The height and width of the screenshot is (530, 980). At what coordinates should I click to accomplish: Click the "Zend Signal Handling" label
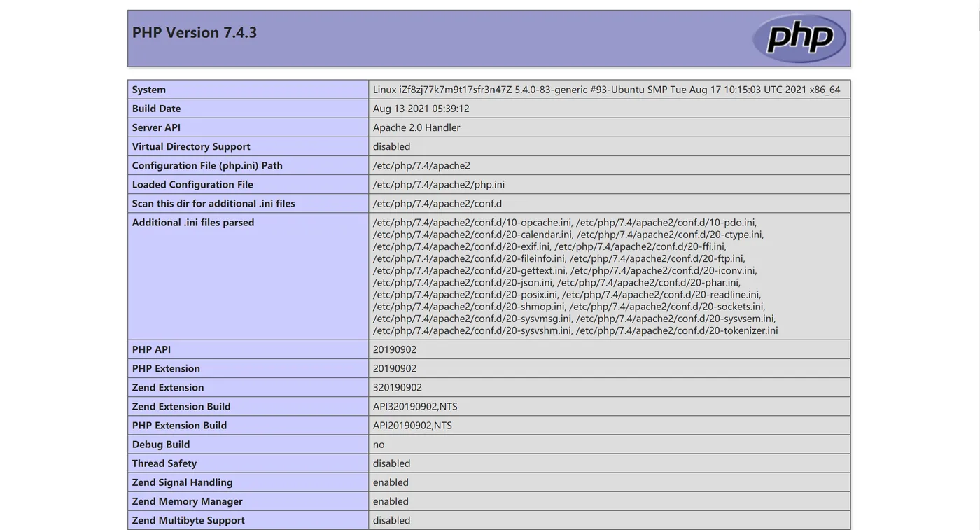(183, 482)
